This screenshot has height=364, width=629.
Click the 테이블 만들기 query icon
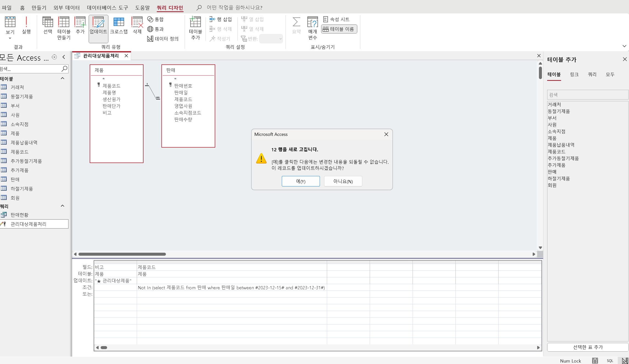click(64, 28)
